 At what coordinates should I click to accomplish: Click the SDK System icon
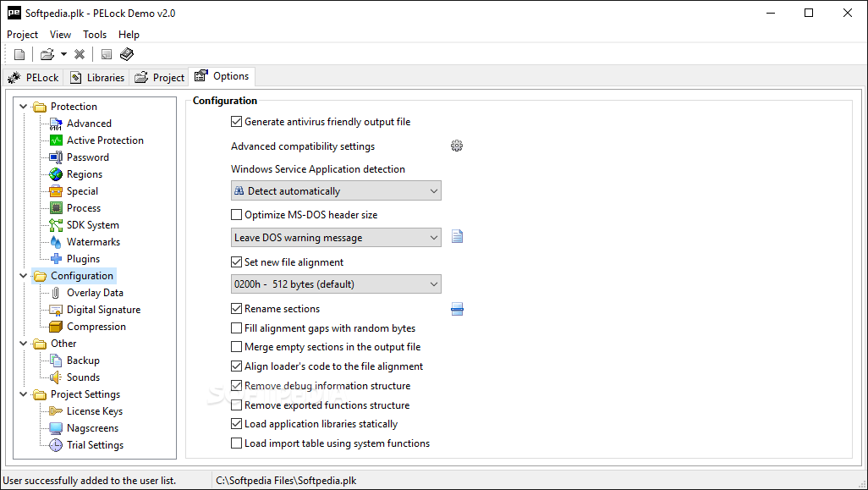click(56, 225)
